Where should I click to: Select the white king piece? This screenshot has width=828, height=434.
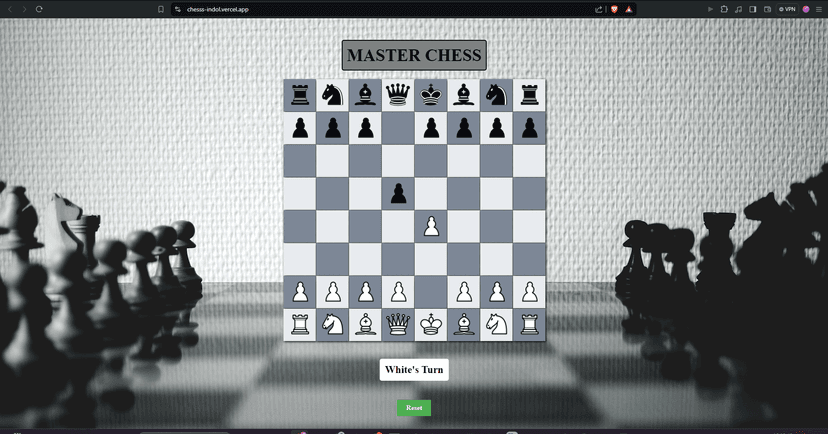pos(431,324)
